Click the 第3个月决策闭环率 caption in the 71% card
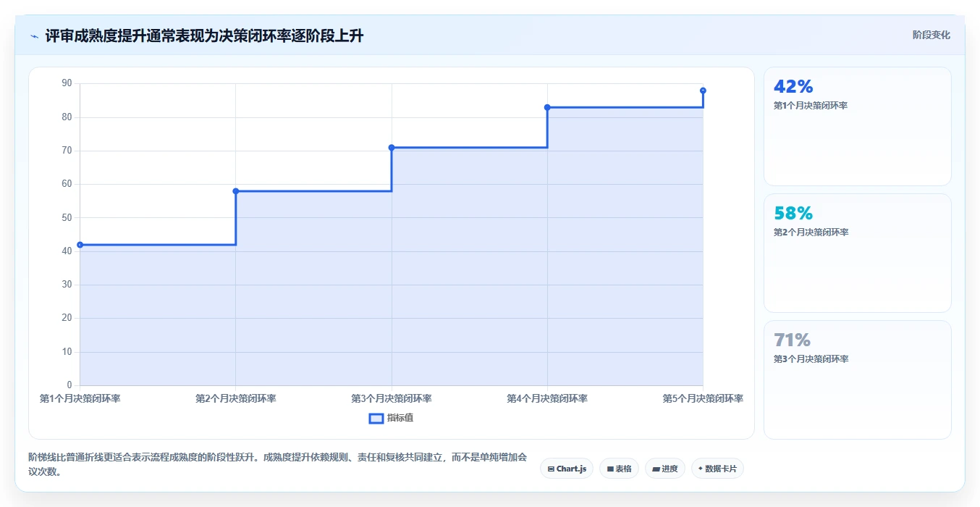The height and width of the screenshot is (507, 980). click(811, 359)
